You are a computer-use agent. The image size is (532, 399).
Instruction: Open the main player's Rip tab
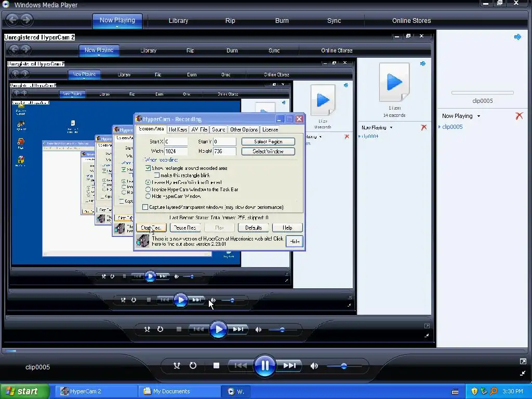coord(230,21)
